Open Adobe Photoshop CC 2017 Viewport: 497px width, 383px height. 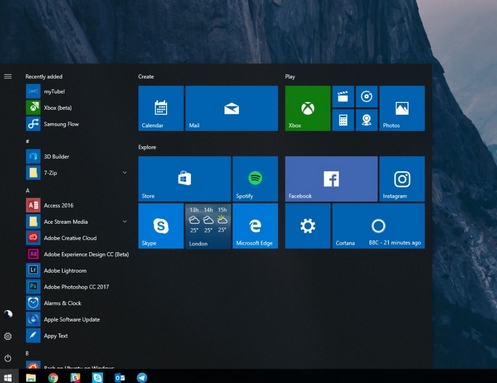click(x=77, y=287)
